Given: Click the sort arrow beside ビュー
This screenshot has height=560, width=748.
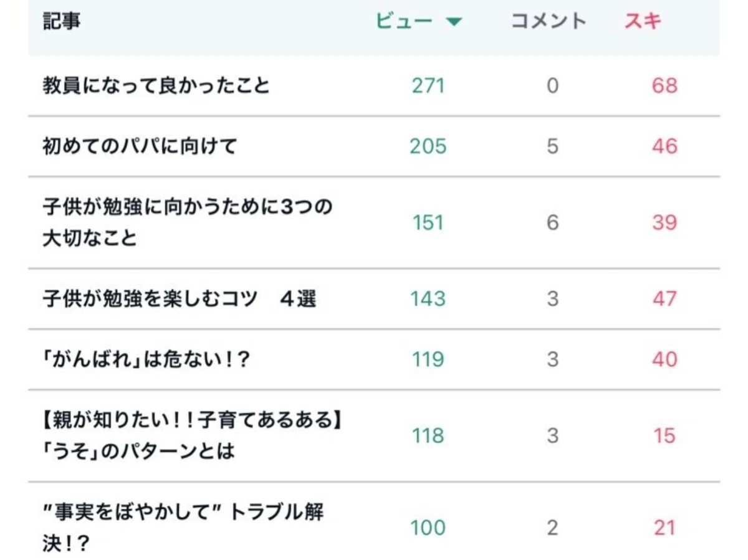Looking at the screenshot, I should (x=454, y=22).
